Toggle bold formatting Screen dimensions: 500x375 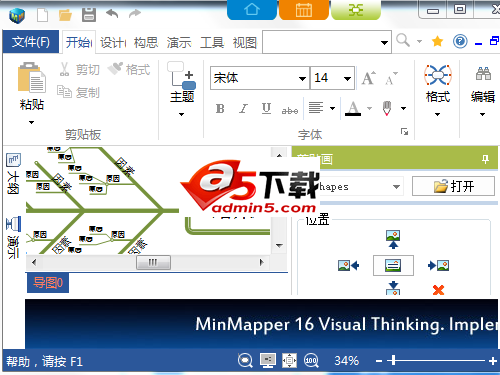click(220, 109)
